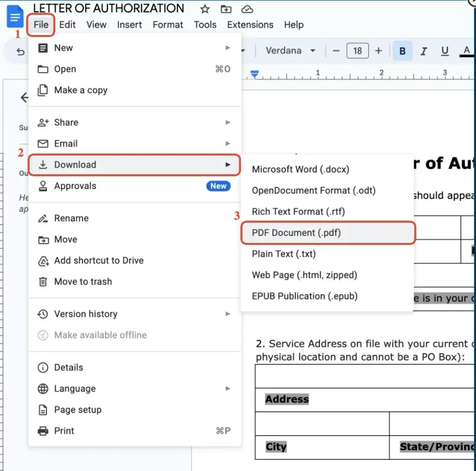
Task: Click the font size field showing 18
Action: [x=357, y=51]
